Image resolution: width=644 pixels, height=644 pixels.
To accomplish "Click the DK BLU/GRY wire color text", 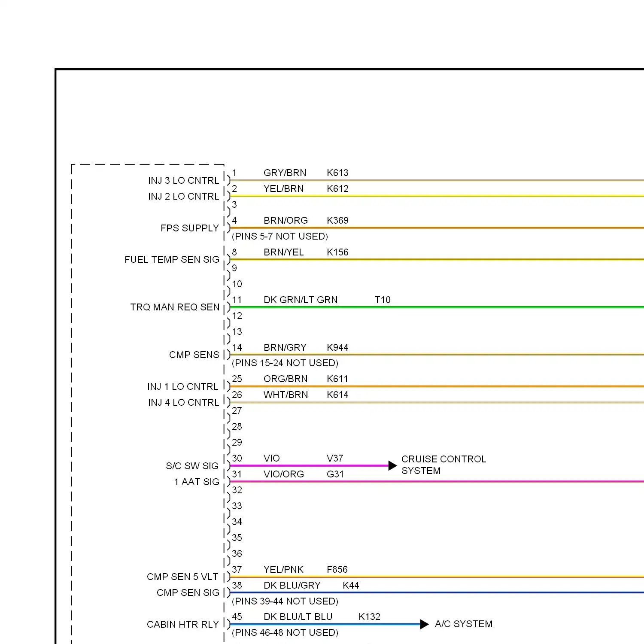I will coord(292,585).
